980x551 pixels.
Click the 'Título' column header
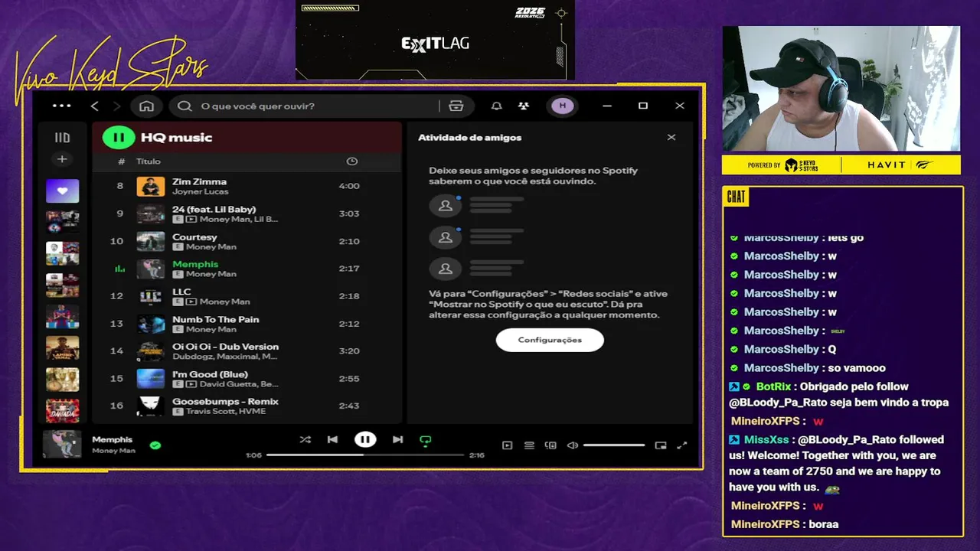pyautogui.click(x=149, y=161)
